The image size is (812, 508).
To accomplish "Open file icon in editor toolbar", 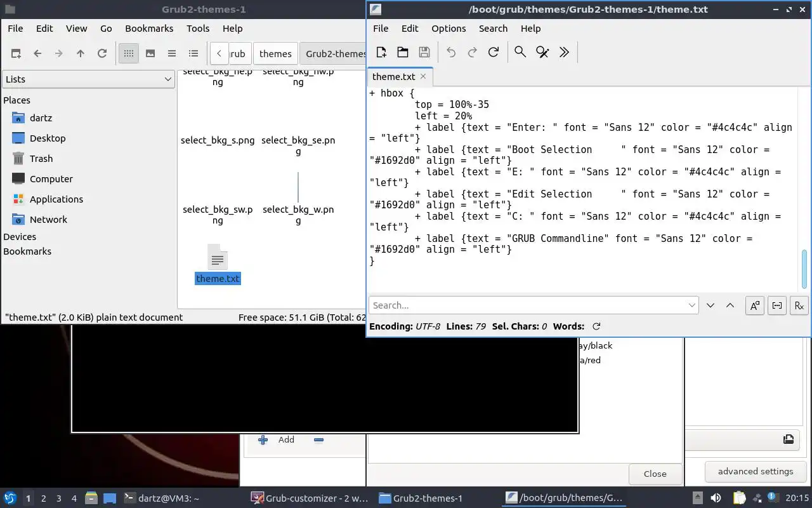I will [403, 53].
